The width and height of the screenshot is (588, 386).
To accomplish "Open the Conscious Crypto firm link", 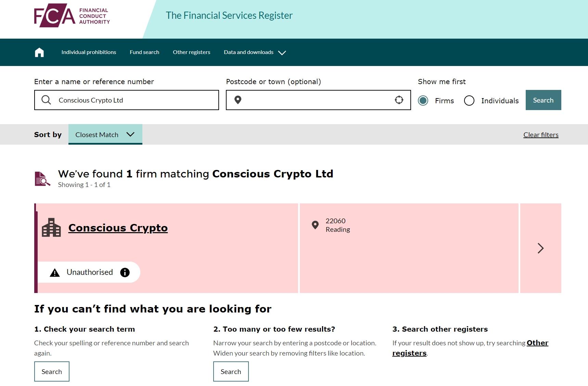I will (118, 228).
